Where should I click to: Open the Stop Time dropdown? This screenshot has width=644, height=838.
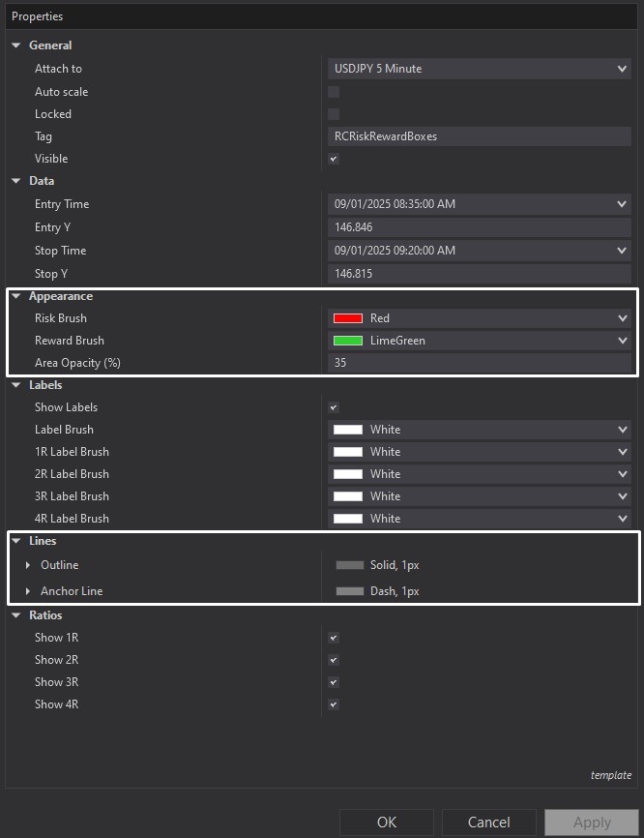click(x=624, y=250)
